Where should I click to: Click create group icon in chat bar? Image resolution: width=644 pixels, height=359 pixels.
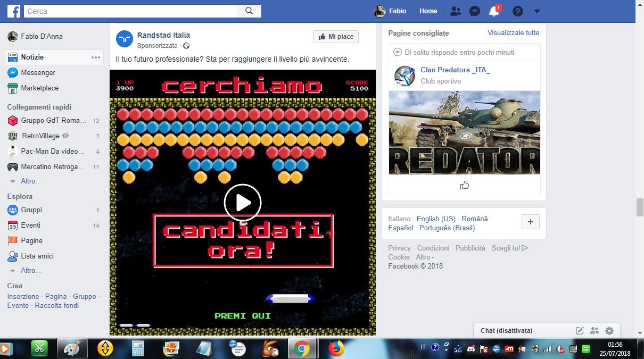pos(595,331)
